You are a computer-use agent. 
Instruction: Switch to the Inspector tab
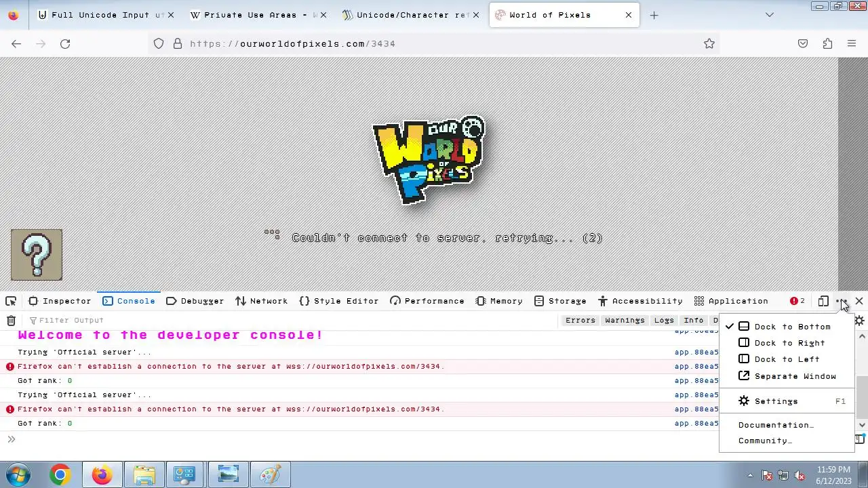(60, 301)
